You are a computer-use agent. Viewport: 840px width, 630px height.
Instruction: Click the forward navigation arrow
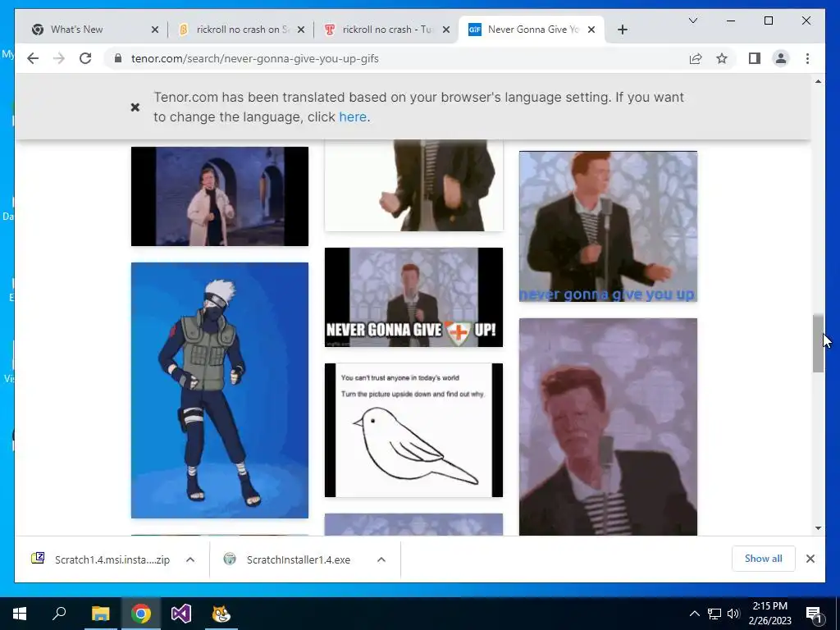point(59,58)
